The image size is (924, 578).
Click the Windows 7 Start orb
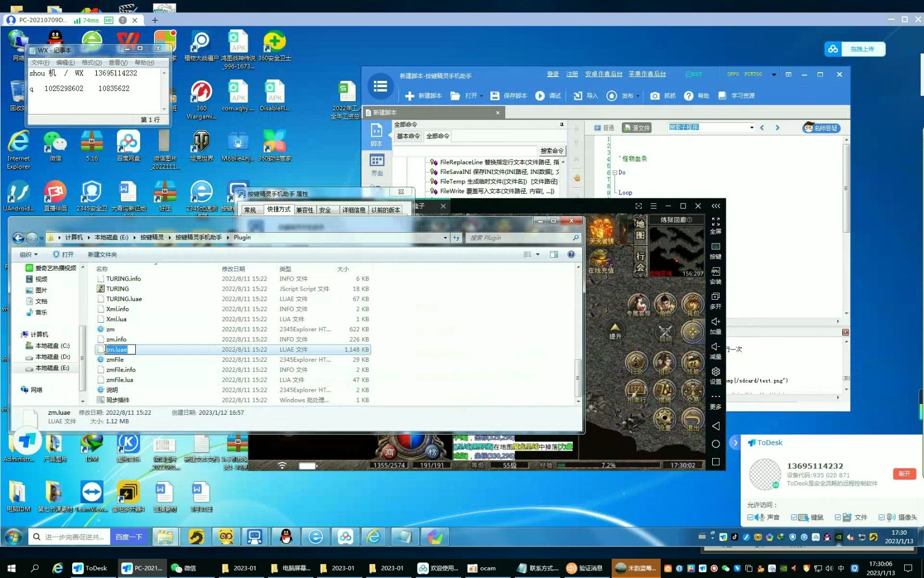pos(13,537)
